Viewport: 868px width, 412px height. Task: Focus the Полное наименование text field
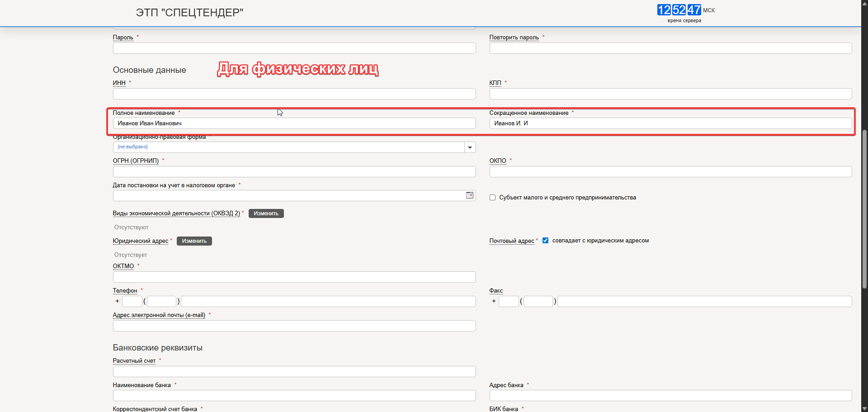tap(294, 123)
